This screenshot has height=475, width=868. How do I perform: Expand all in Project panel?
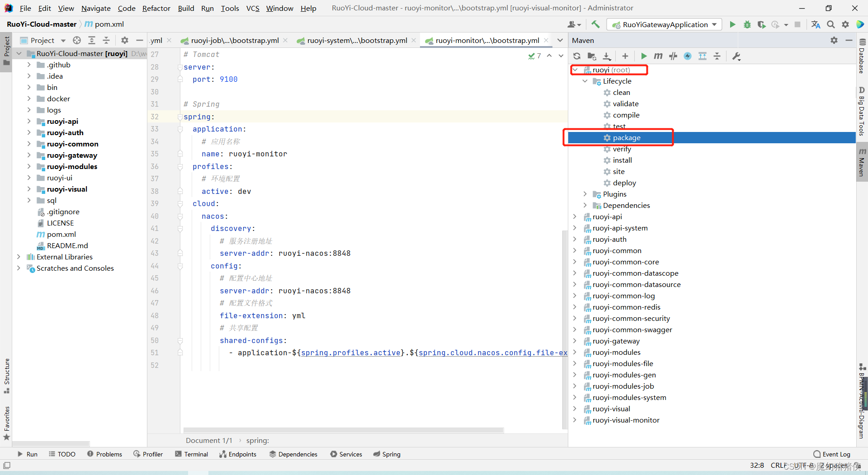(x=92, y=40)
